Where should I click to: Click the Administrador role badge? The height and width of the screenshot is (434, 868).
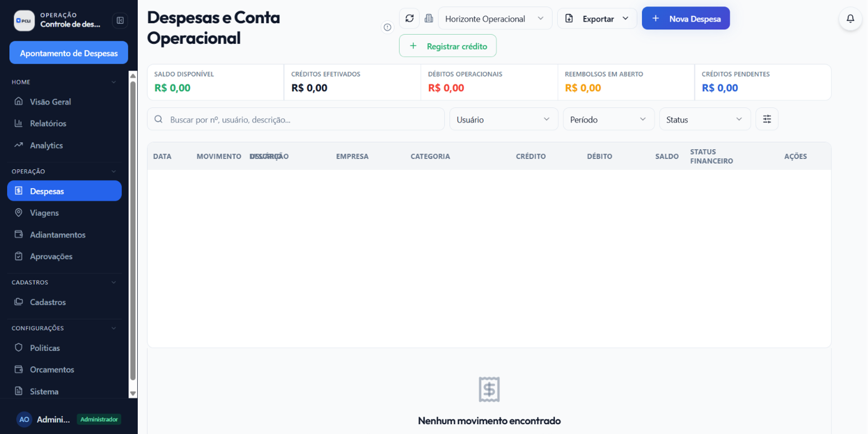click(99, 419)
